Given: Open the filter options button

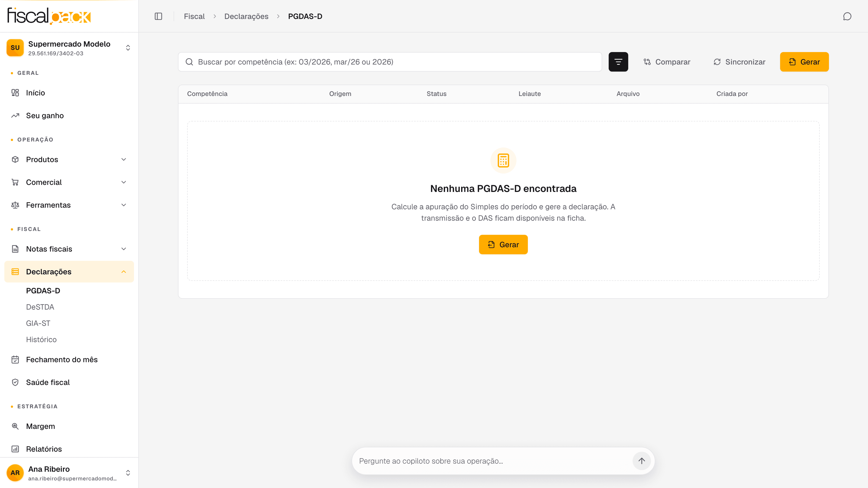Looking at the screenshot, I should 618,62.
